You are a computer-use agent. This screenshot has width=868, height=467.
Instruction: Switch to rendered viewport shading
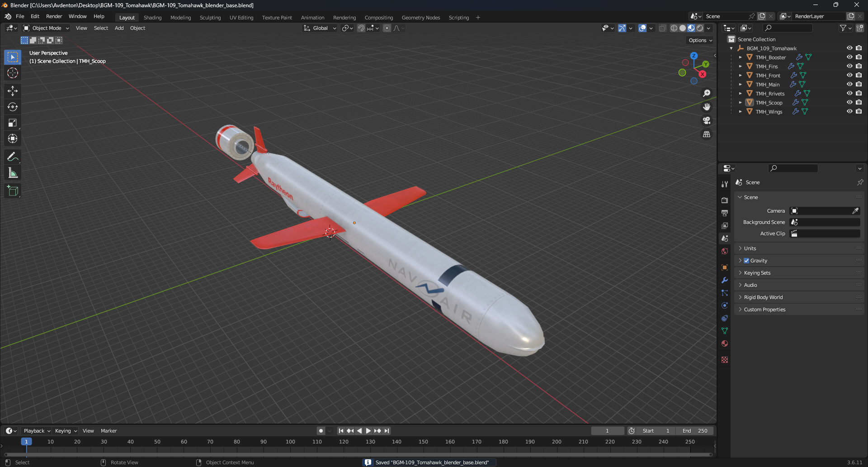coord(700,28)
